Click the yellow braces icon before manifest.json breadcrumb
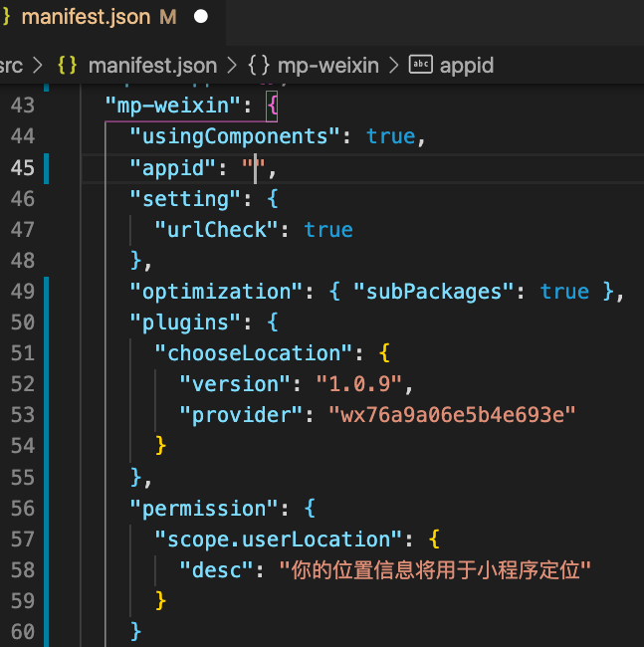Viewport: 644px width, 647px height. click(68, 65)
